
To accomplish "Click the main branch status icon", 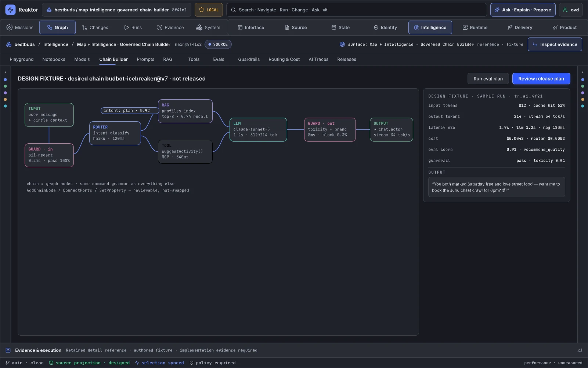I will [7, 363].
